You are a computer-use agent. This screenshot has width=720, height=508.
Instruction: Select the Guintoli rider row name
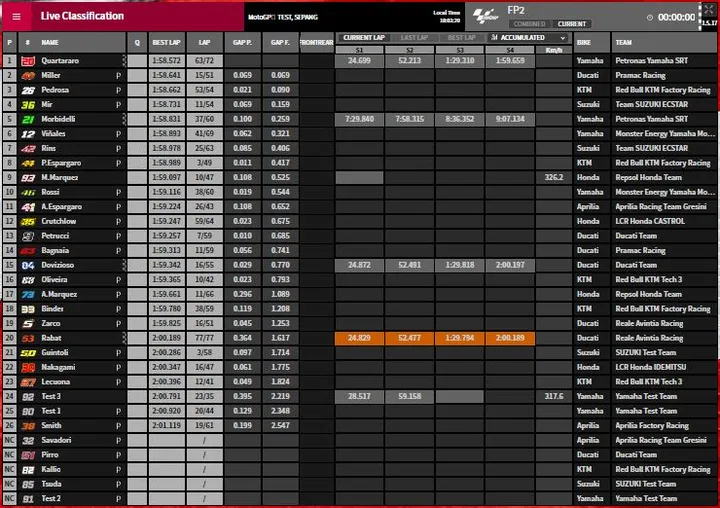(55, 353)
